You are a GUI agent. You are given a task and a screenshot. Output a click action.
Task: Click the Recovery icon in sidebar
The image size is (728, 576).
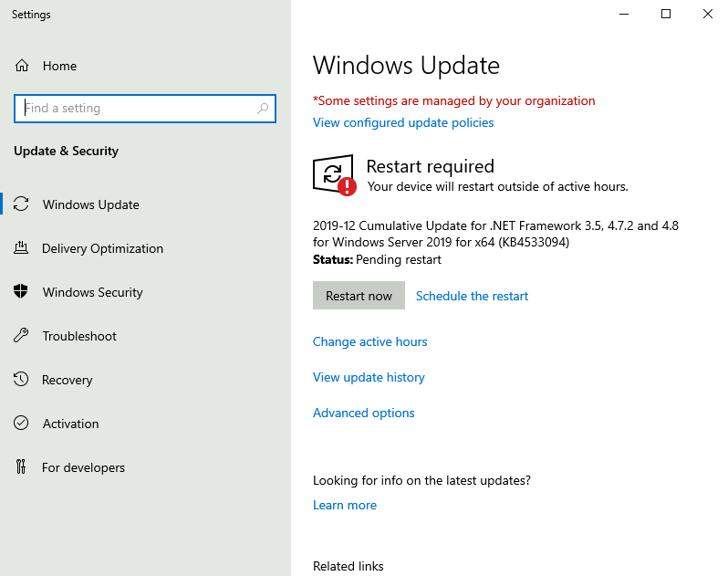click(x=22, y=380)
